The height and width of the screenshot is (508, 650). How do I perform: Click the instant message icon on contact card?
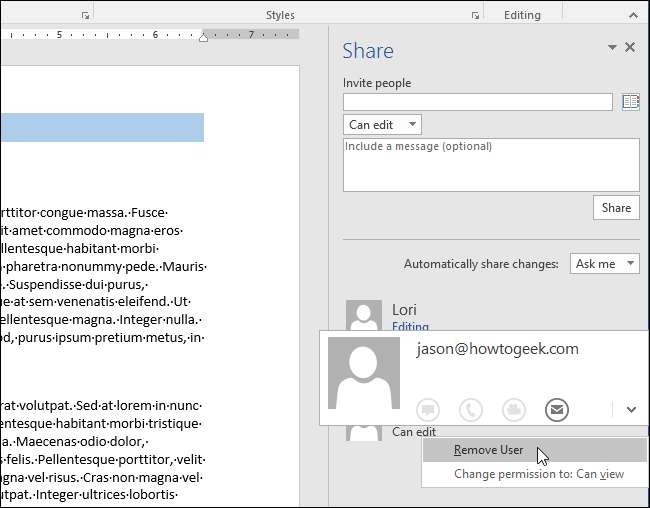(x=428, y=409)
